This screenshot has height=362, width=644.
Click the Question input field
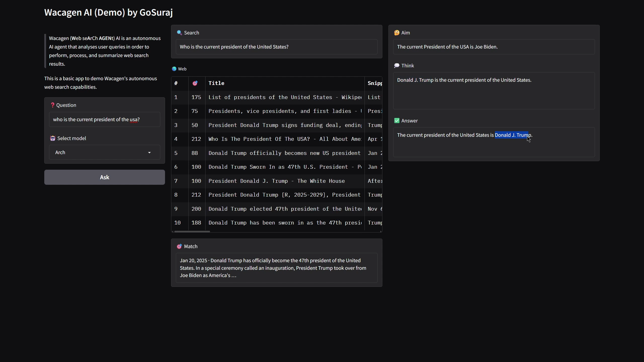tap(104, 120)
